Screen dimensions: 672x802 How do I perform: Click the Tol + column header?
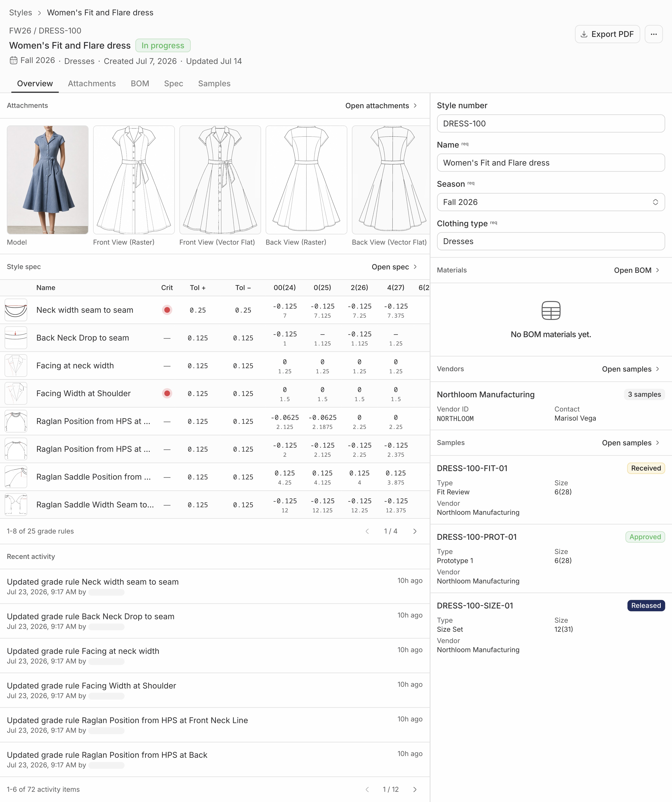(x=197, y=288)
